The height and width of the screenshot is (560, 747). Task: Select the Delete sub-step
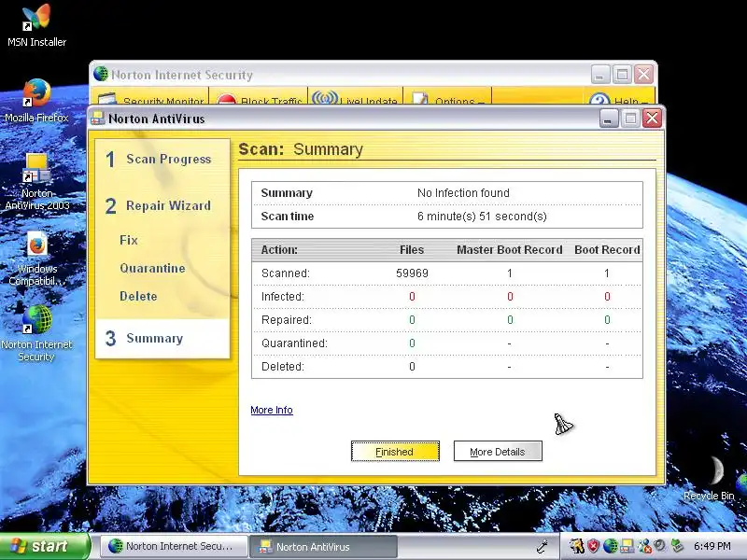[138, 296]
